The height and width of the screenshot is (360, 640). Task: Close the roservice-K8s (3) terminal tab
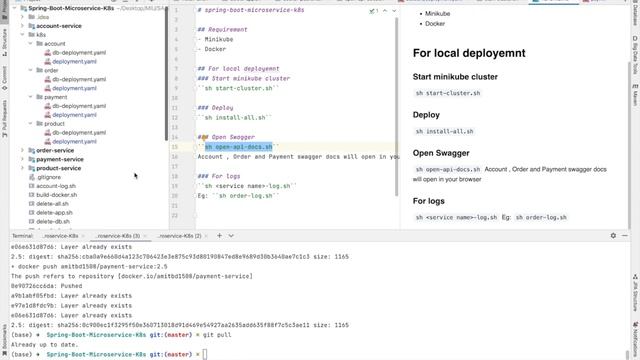pos(145,236)
